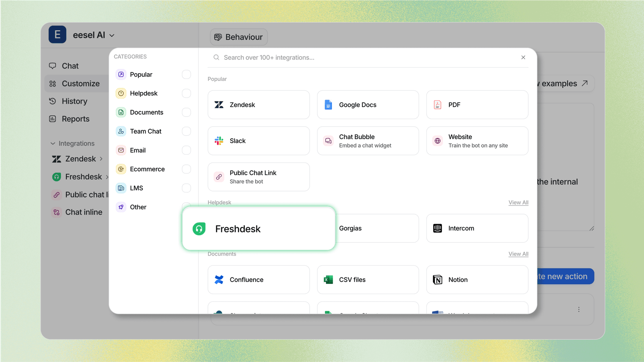
Task: Switch to the Behaviour tab
Action: pyautogui.click(x=239, y=37)
